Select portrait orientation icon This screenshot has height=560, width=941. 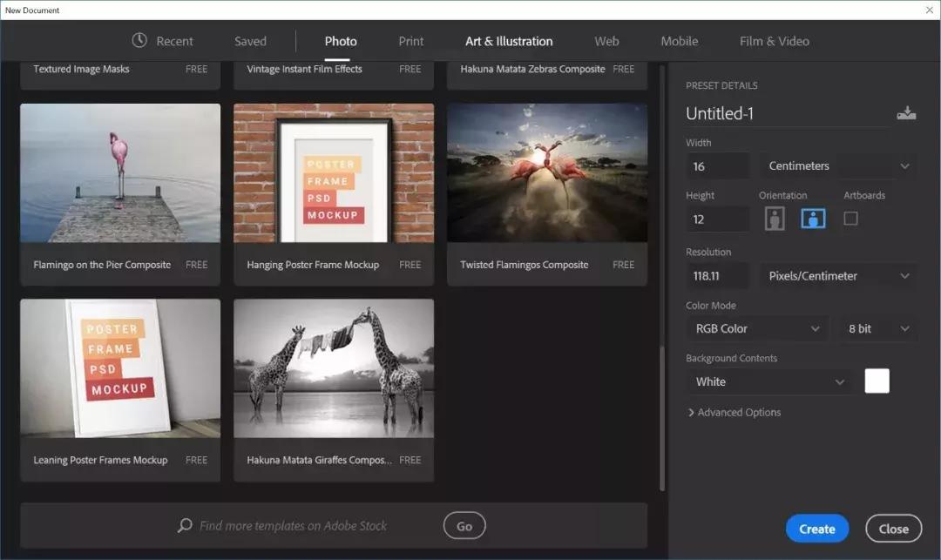pyautogui.click(x=775, y=219)
